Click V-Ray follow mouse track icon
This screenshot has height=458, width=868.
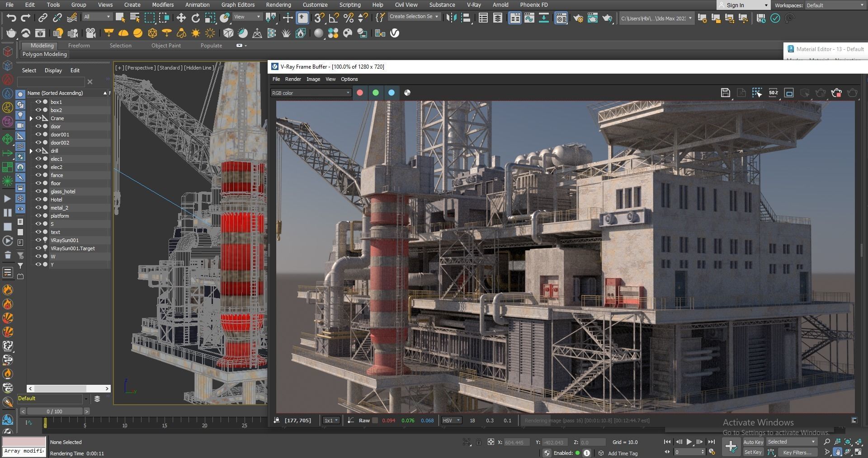757,93
